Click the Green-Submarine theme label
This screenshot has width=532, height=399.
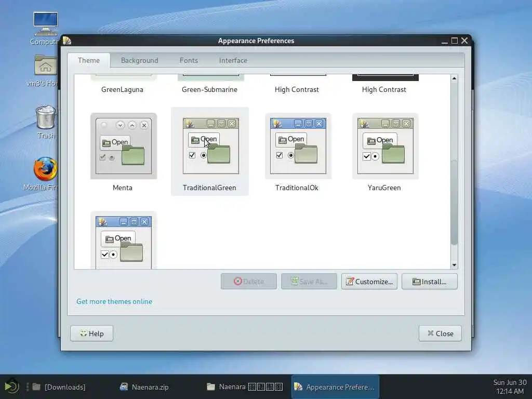point(209,89)
